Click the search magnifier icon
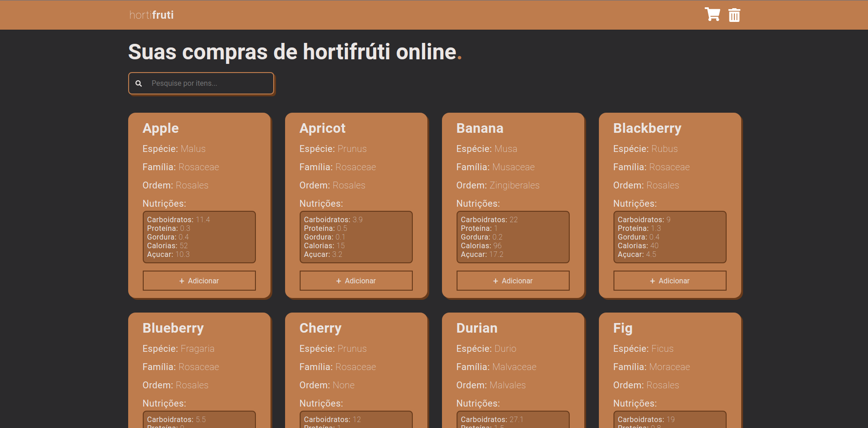 pos(139,84)
